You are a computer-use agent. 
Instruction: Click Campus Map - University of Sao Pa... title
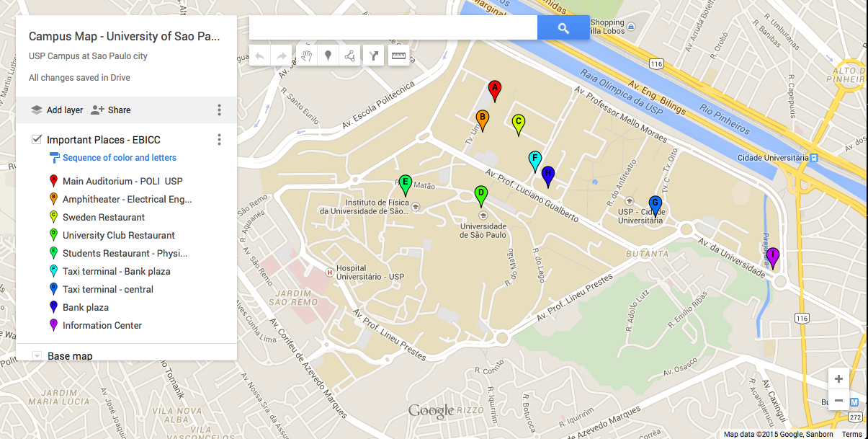point(125,36)
